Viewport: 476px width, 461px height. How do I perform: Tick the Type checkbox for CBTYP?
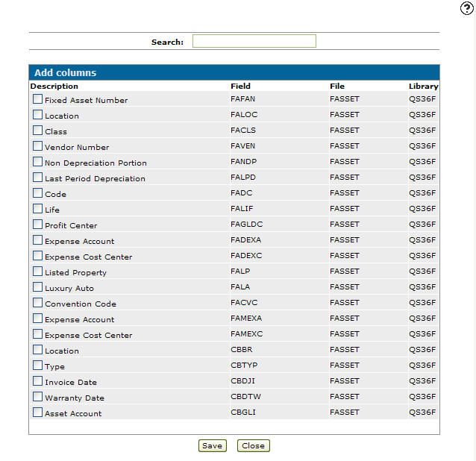(37, 366)
